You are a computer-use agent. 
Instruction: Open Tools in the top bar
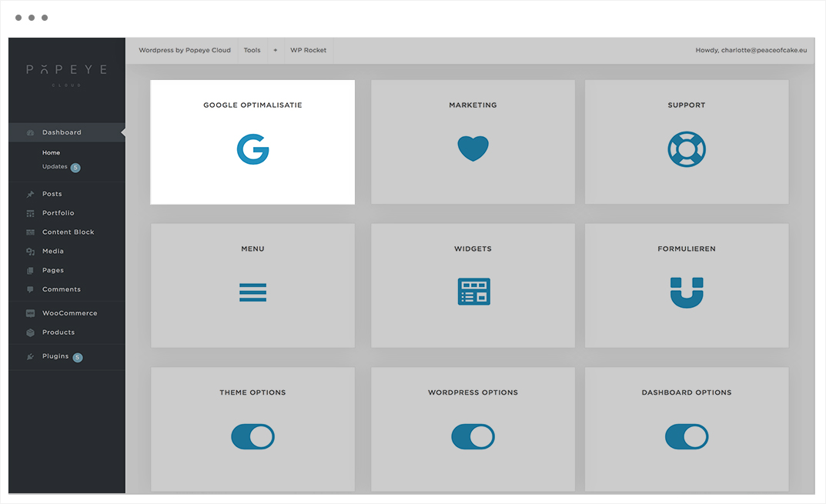[x=252, y=51]
